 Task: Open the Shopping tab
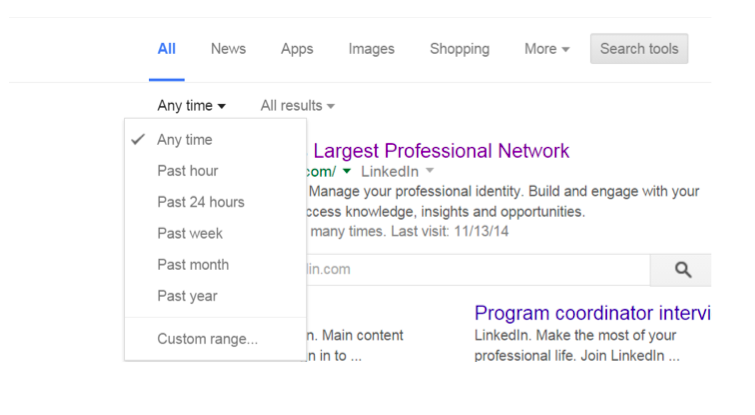click(459, 49)
